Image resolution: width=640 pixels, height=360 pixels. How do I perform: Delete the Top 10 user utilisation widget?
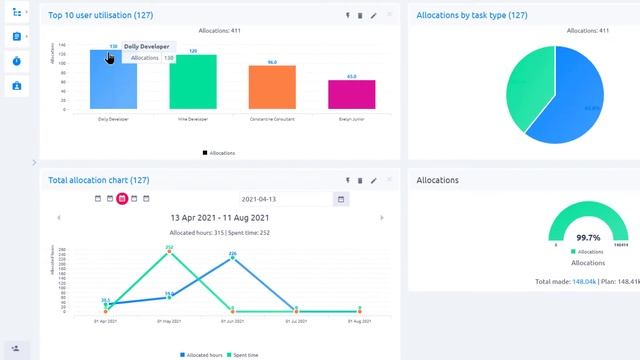pyautogui.click(x=360, y=16)
